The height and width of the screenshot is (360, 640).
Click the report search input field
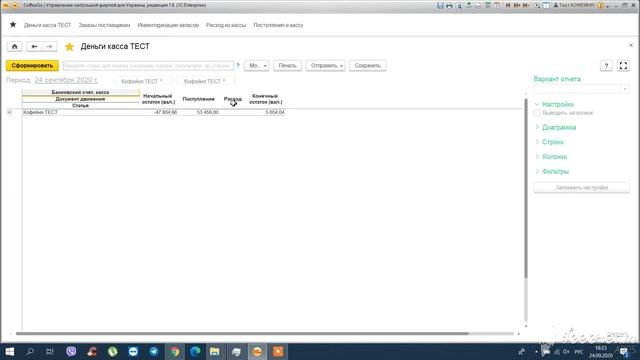click(x=149, y=65)
